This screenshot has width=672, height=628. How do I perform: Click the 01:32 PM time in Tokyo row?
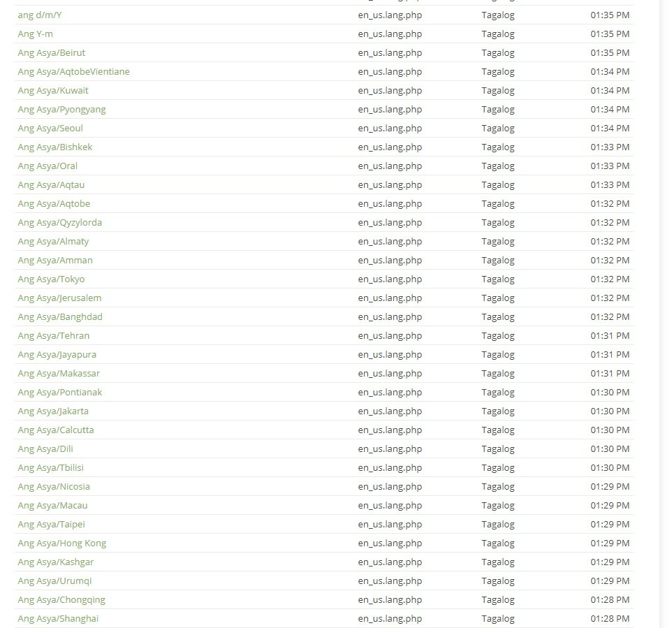[610, 279]
